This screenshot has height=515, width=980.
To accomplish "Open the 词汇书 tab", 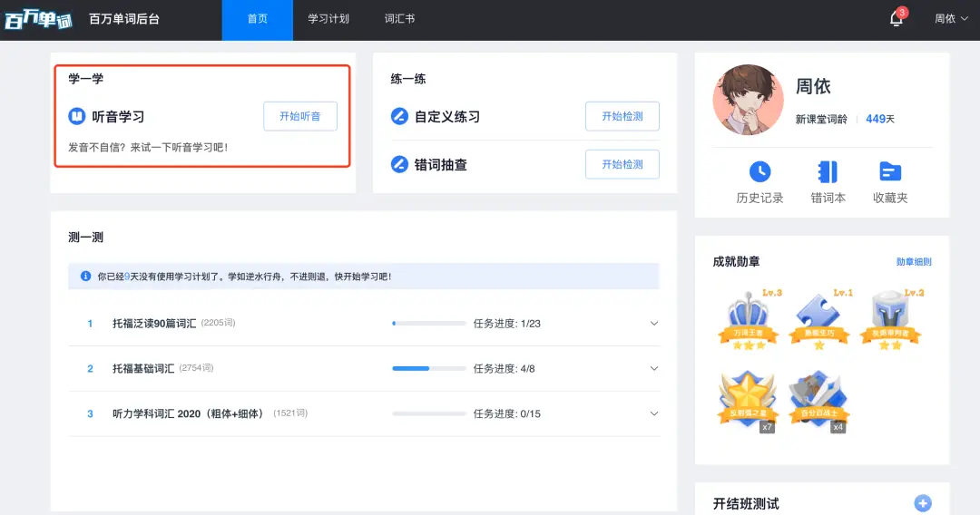I will (399, 19).
